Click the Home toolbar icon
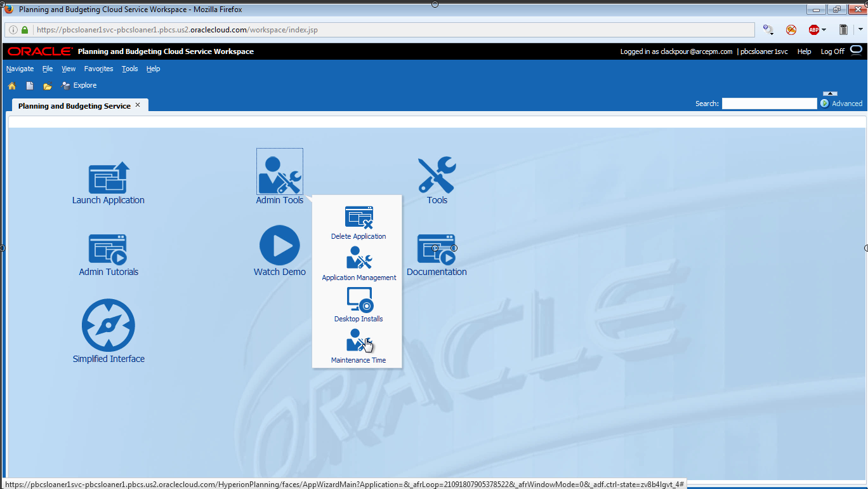This screenshot has width=868, height=489. click(11, 86)
